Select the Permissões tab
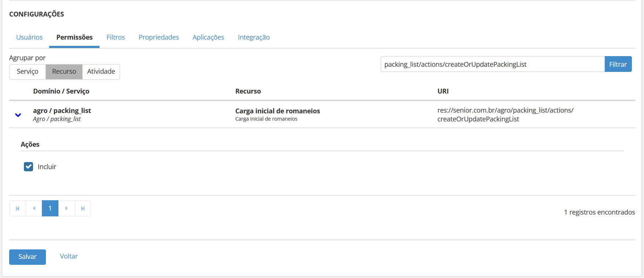The height and width of the screenshot is (278, 644). [75, 37]
